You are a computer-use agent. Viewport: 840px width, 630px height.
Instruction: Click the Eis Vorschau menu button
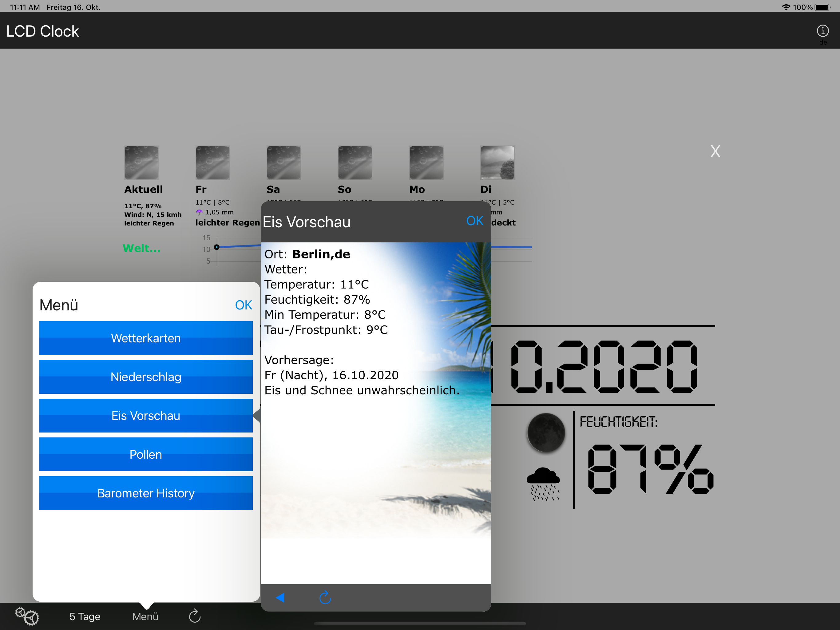point(146,416)
